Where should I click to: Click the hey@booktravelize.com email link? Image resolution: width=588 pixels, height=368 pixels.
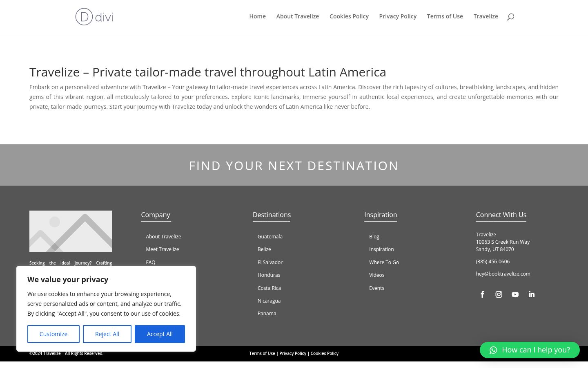(x=503, y=274)
